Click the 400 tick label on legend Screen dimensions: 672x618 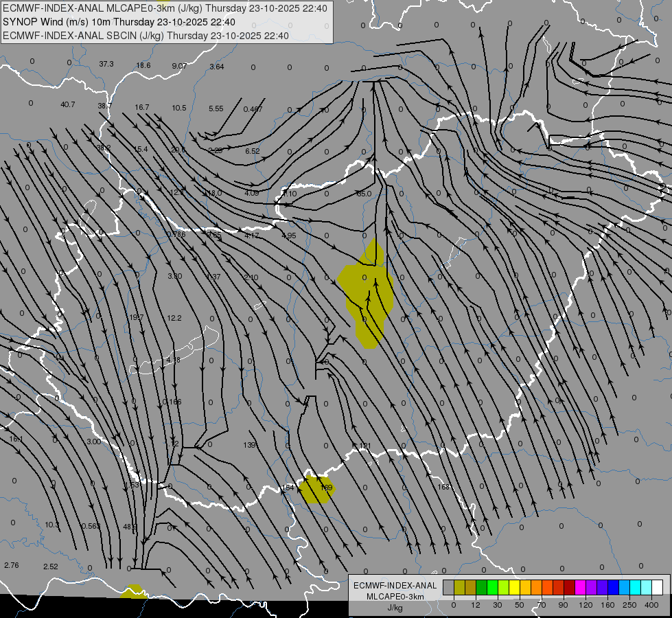click(651, 605)
